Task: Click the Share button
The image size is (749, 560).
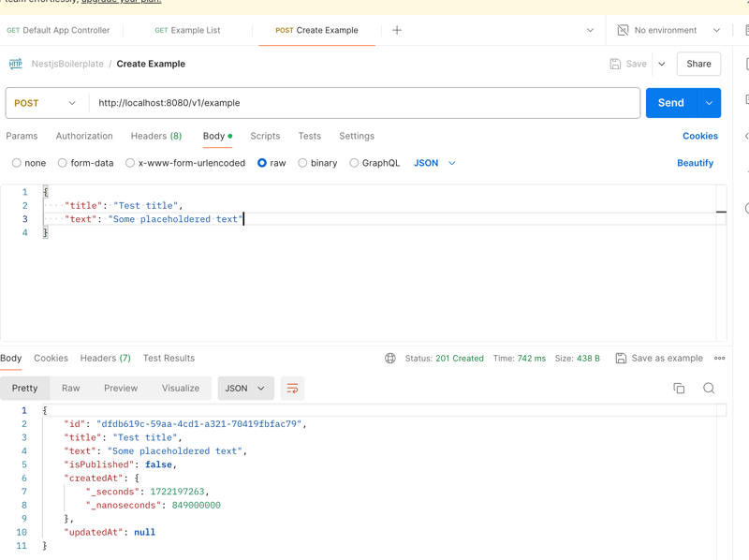Action: tap(698, 64)
